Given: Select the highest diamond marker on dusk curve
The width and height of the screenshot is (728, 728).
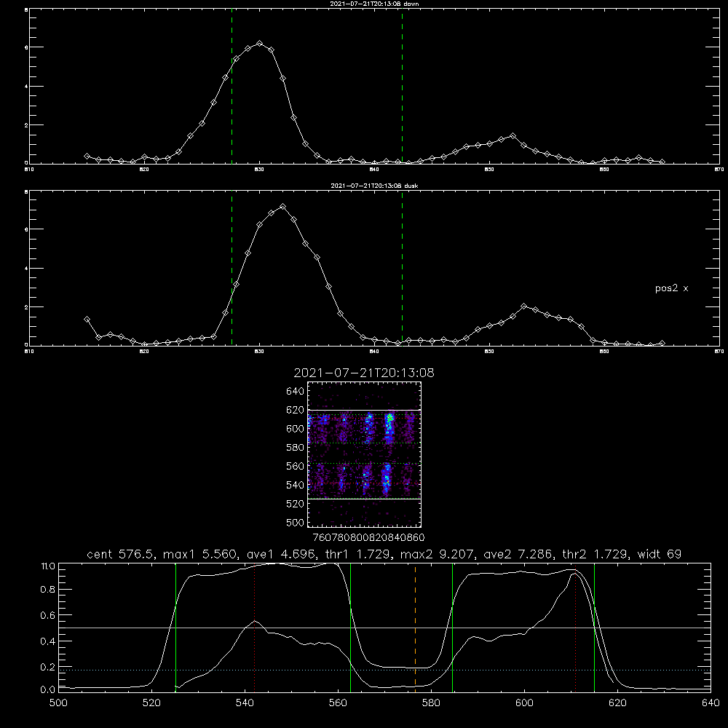Looking at the screenshot, I should click(x=282, y=206).
